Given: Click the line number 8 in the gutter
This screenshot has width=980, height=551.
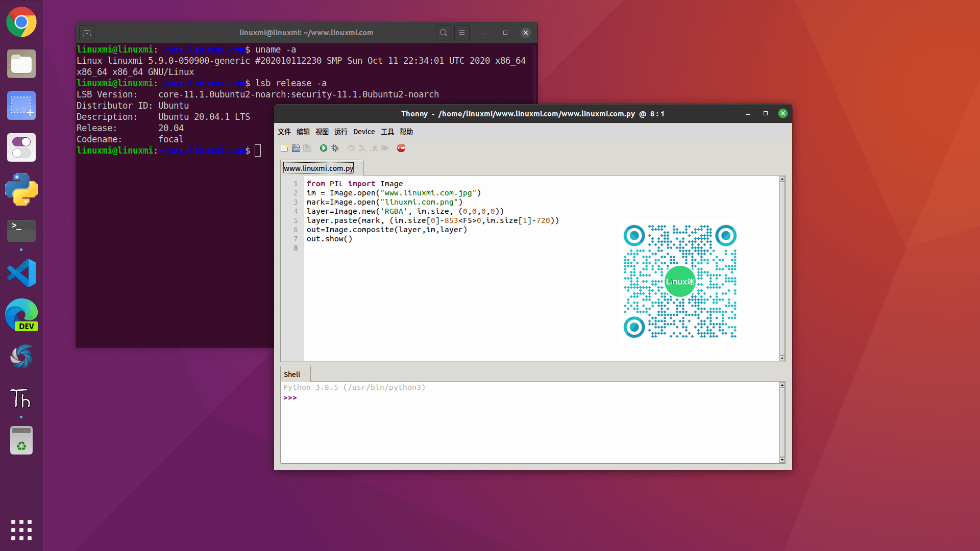Looking at the screenshot, I should (x=296, y=248).
